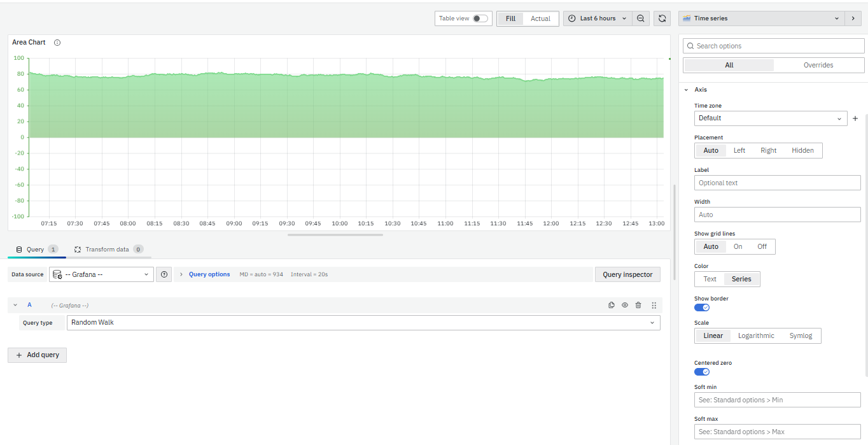Open the Query inspector
This screenshot has width=868, height=445.
point(627,274)
